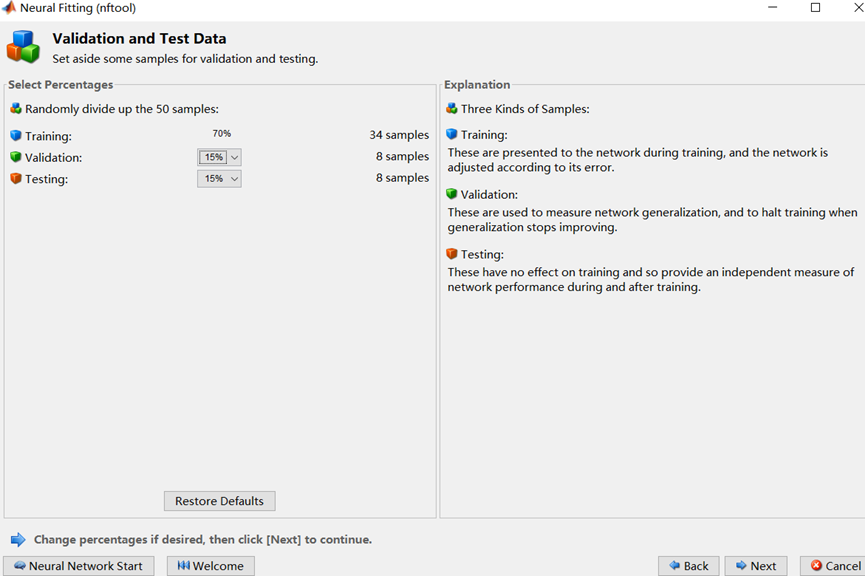Return to the Welcome page
This screenshot has width=865, height=576.
(x=211, y=566)
